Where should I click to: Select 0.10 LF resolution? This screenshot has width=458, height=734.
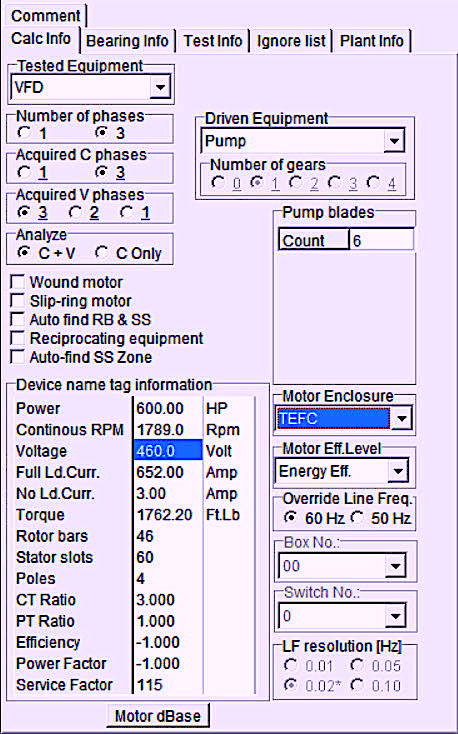(x=357, y=685)
